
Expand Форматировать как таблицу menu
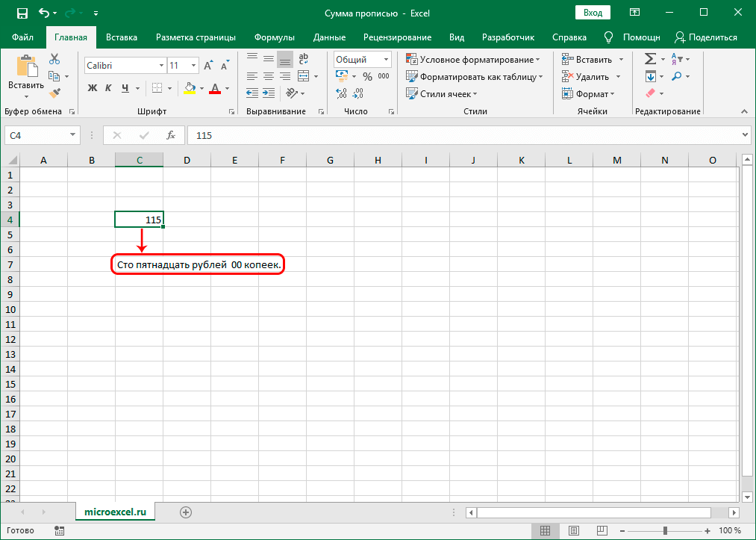click(475, 77)
